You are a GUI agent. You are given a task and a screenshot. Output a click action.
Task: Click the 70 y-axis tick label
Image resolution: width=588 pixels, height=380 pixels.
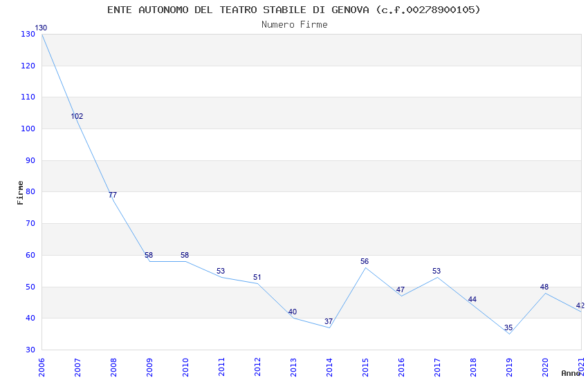click(30, 223)
